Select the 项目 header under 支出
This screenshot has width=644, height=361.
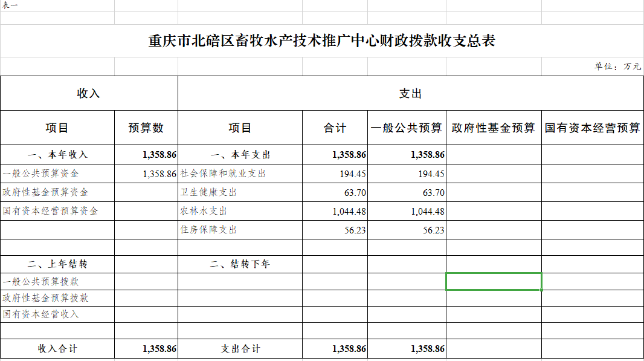tap(240, 128)
